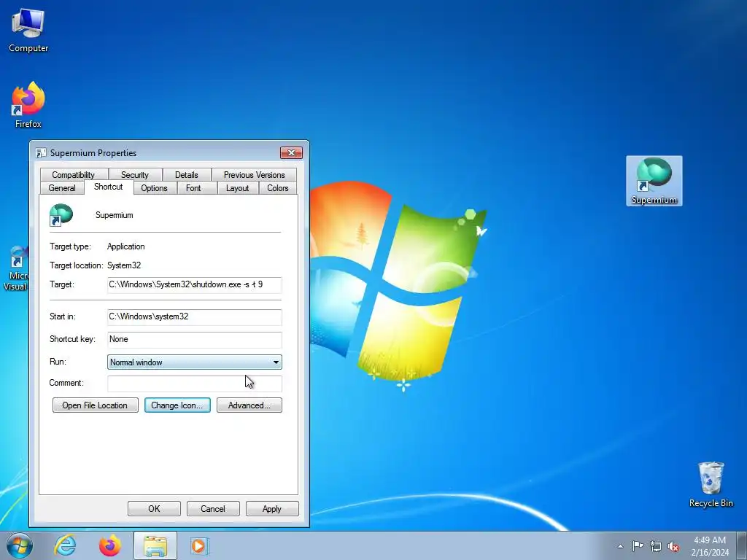Image resolution: width=747 pixels, height=560 pixels.
Task: Click the muted volume icon in the tray
Action: coord(673,546)
